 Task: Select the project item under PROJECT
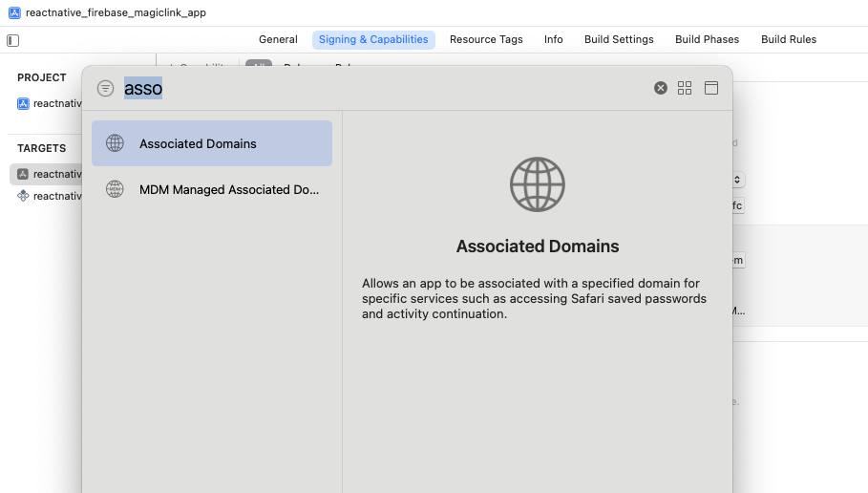tap(49, 103)
